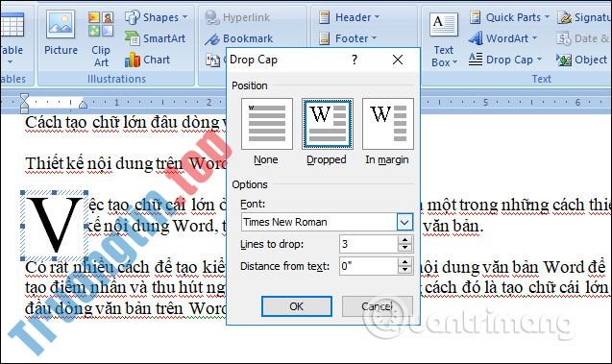Insert a SmartArt graphic
The image size is (612, 364).
[x=156, y=38]
